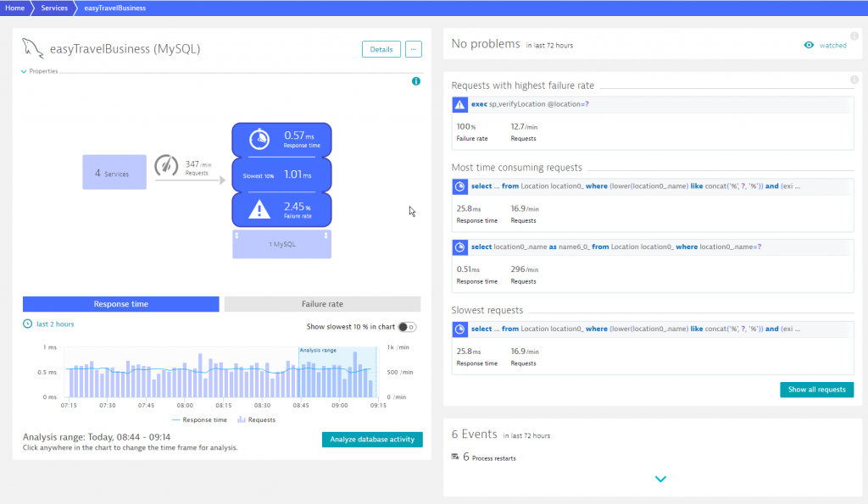Go to Home in the breadcrumb
868x504 pixels.
[14, 8]
